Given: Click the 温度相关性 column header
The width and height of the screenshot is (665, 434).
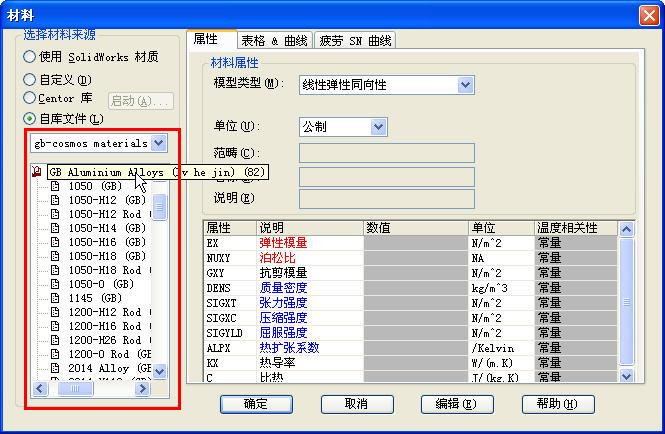Looking at the screenshot, I should pyautogui.click(x=575, y=228).
